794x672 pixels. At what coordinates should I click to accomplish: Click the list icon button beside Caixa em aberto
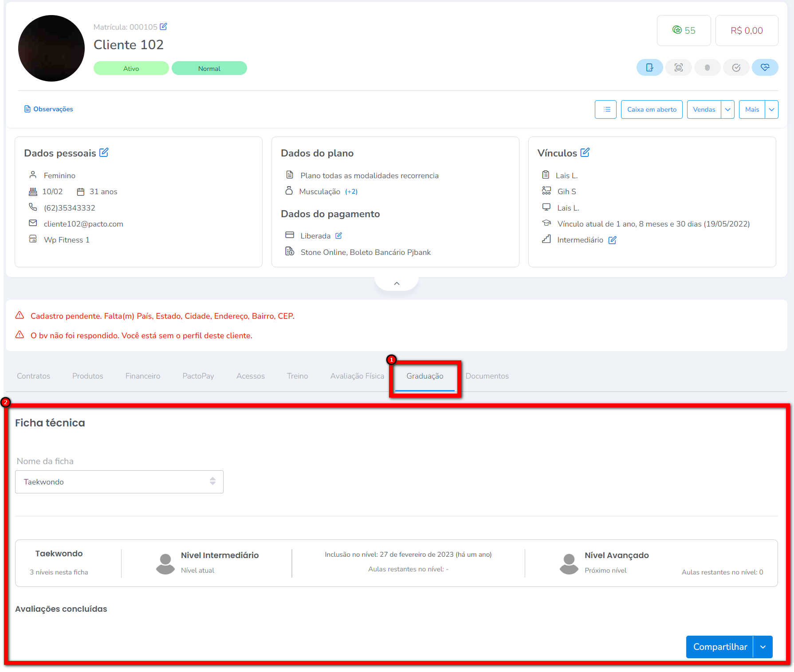tap(605, 109)
